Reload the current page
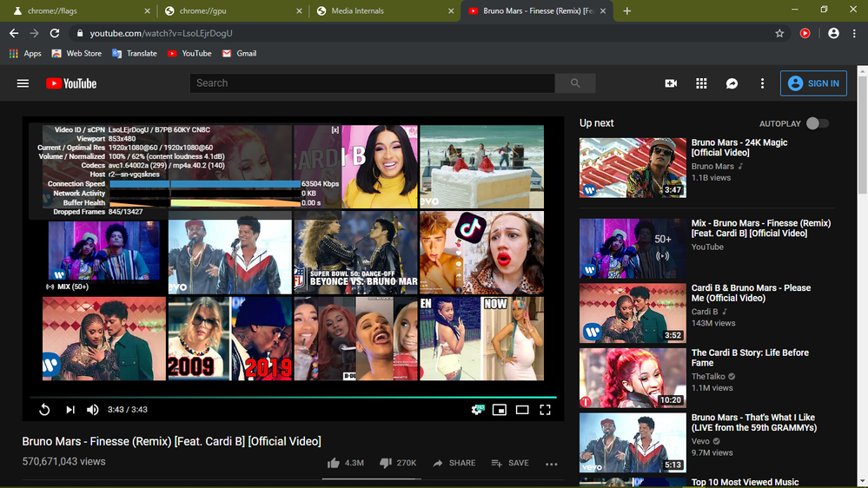 pos(54,33)
